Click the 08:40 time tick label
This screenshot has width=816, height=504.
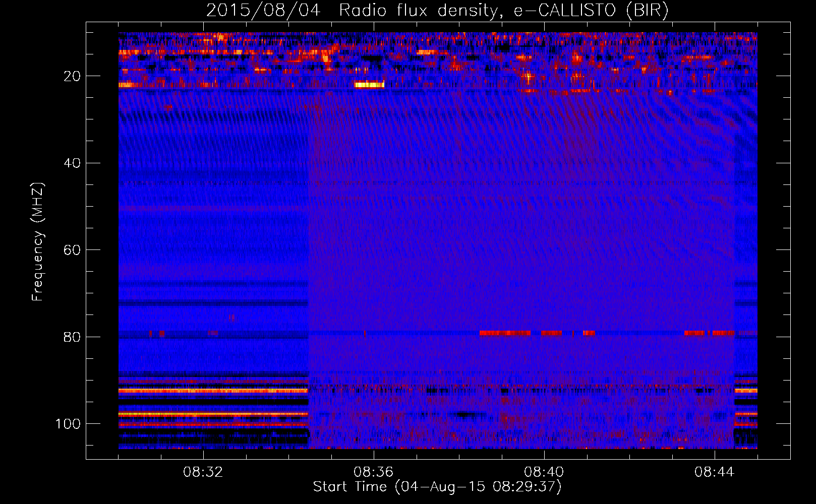(544, 472)
